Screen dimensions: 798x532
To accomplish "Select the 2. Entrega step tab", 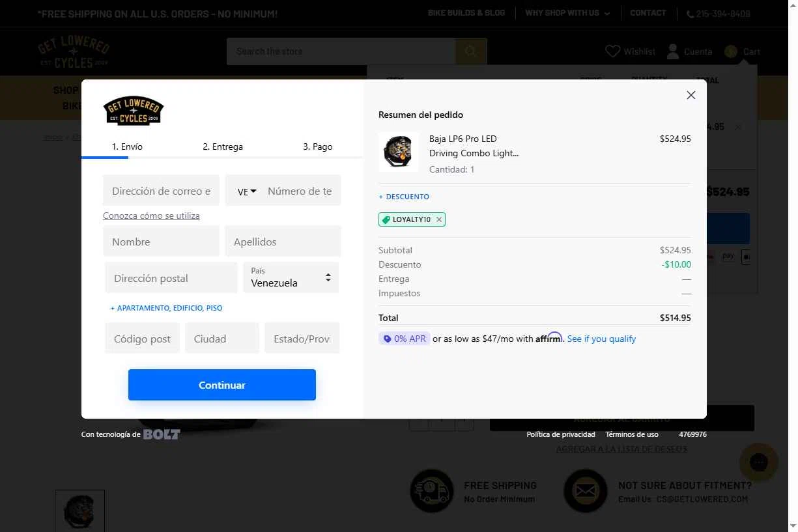I will click(223, 147).
